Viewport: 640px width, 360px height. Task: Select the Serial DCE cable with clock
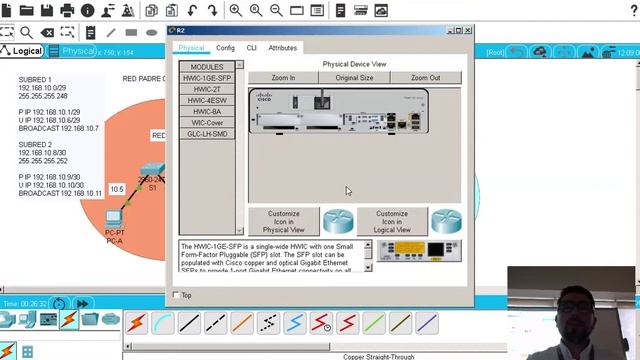tap(321, 323)
